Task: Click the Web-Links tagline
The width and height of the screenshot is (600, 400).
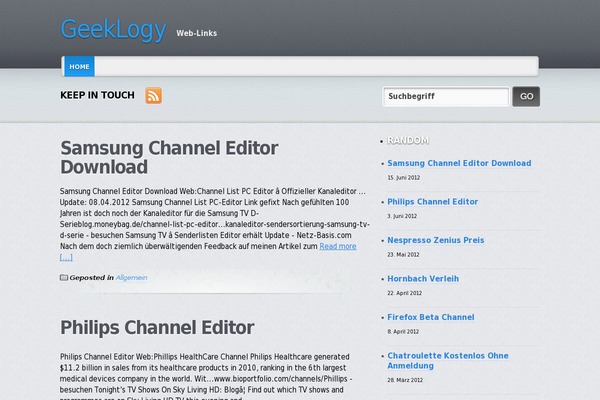Action: coord(197,33)
